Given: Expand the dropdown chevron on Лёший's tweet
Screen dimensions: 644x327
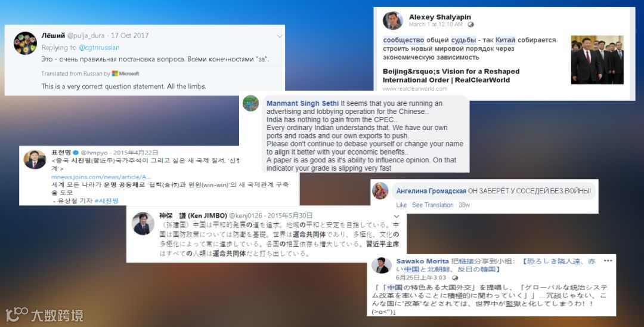Looking at the screenshot, I should click(x=279, y=36).
